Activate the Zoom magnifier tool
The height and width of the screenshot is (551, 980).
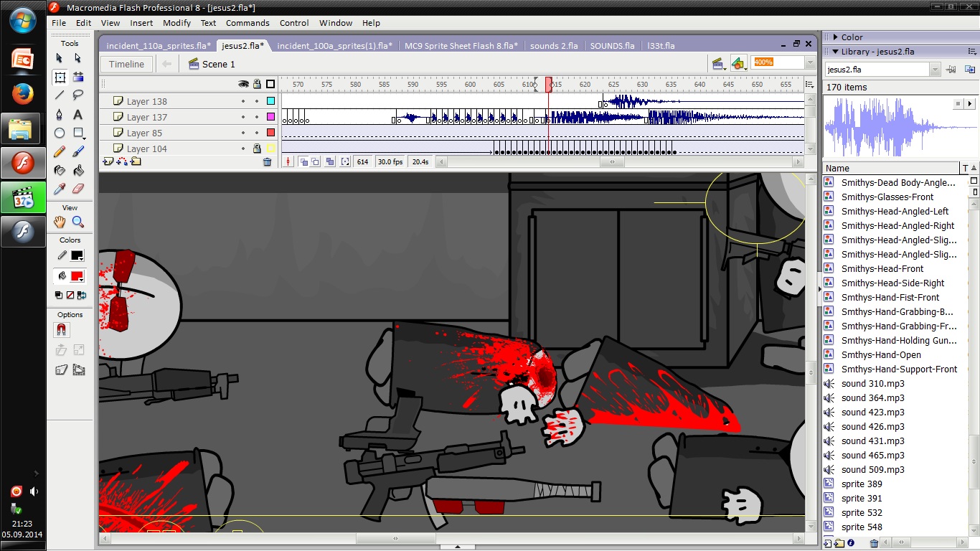click(x=78, y=222)
